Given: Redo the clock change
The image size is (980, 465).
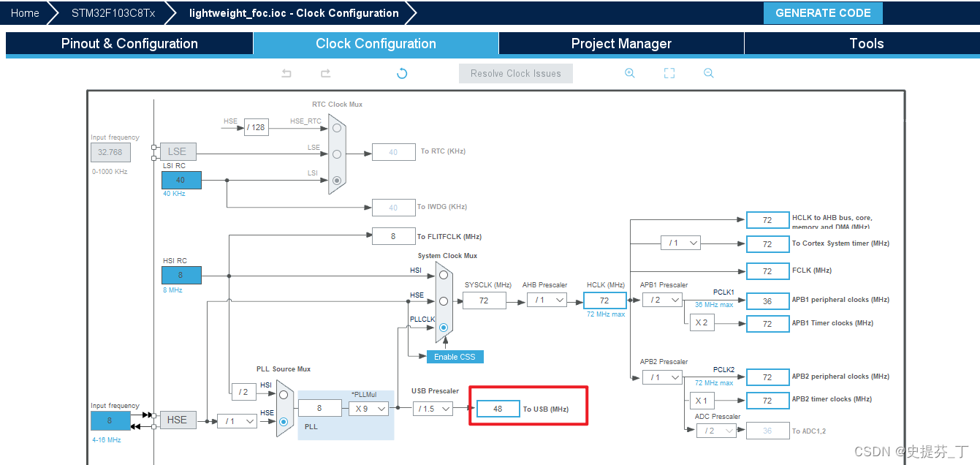Looking at the screenshot, I should (326, 73).
